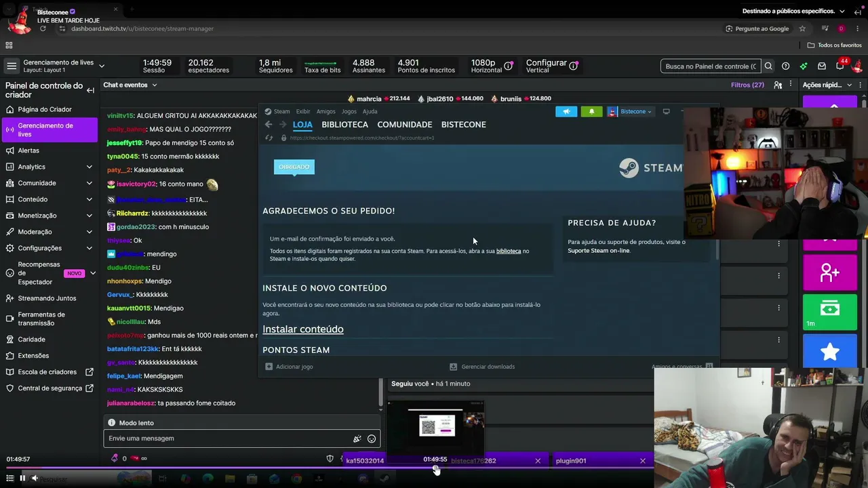This screenshot has height=488, width=868.
Task: Reload the Steam checkout page
Action: (x=269, y=138)
